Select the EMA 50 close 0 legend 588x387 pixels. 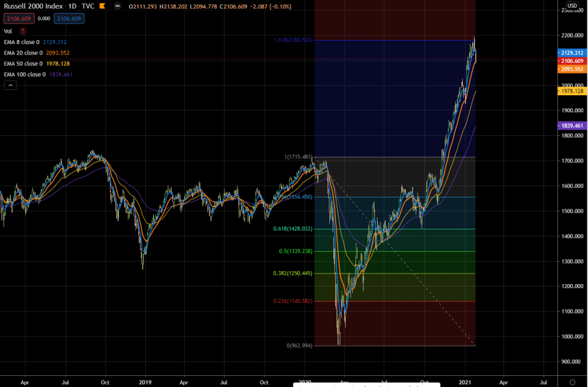pos(25,64)
